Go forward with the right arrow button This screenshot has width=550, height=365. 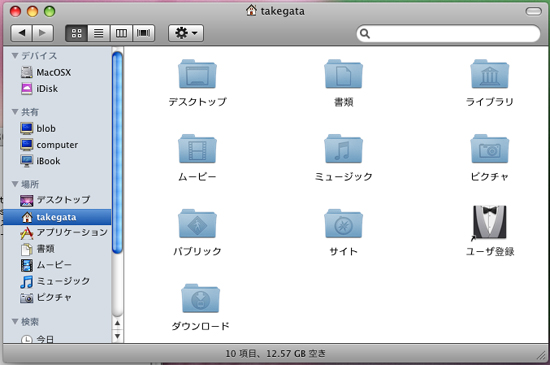click(43, 33)
